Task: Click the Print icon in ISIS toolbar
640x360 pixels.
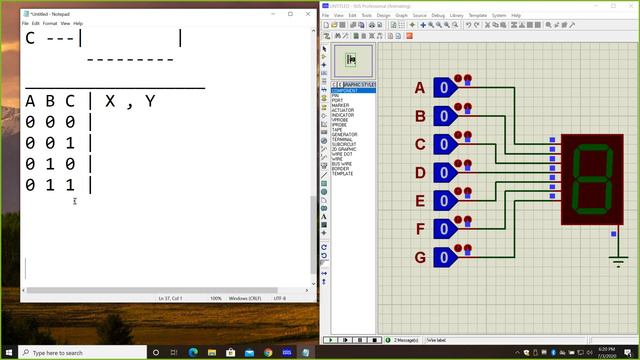Action: tap(372, 25)
